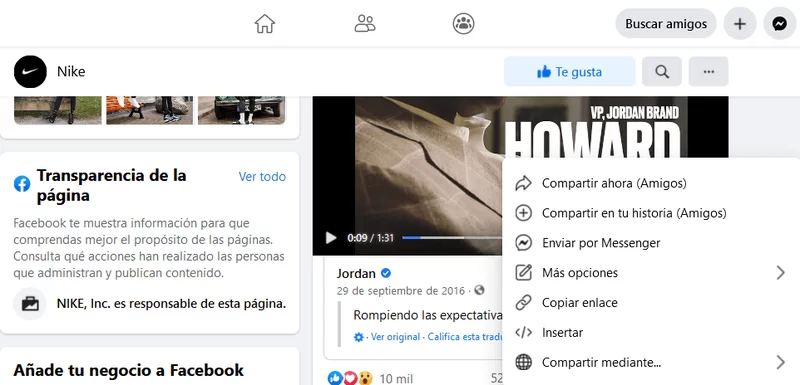Click the Nike logo avatar
800x385 pixels.
[30, 72]
